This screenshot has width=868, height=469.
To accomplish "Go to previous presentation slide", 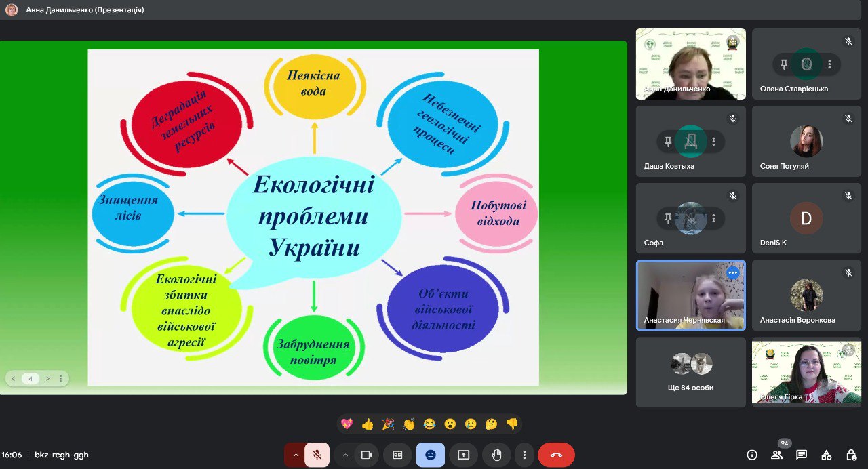I will [x=14, y=379].
